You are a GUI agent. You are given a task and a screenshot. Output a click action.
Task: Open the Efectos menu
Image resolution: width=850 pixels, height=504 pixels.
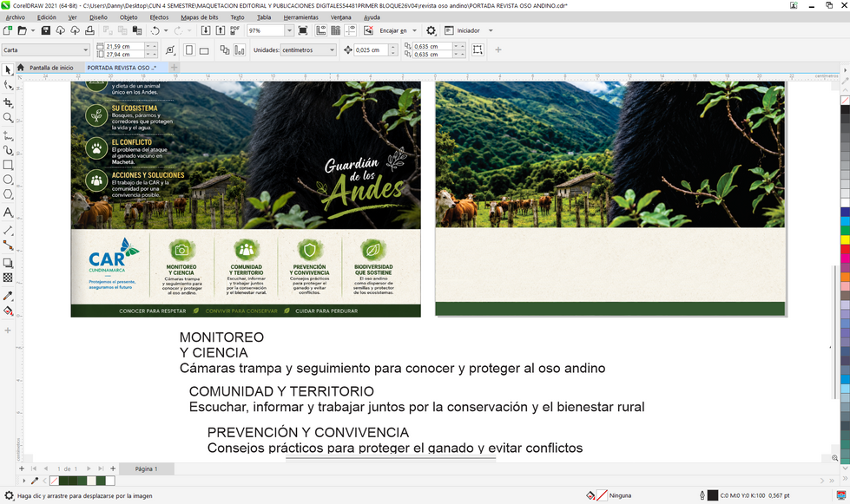(159, 17)
